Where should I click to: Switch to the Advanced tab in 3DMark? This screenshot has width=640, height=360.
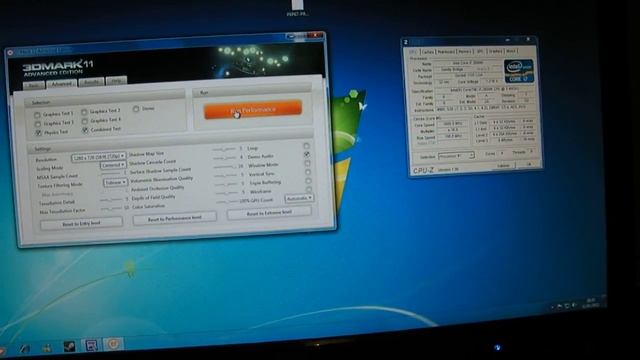(61, 84)
